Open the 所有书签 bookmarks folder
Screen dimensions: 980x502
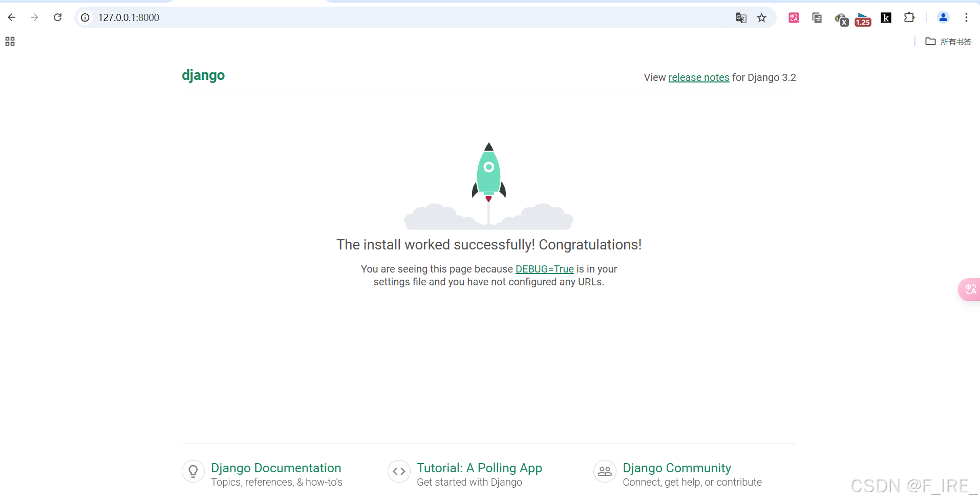point(948,41)
